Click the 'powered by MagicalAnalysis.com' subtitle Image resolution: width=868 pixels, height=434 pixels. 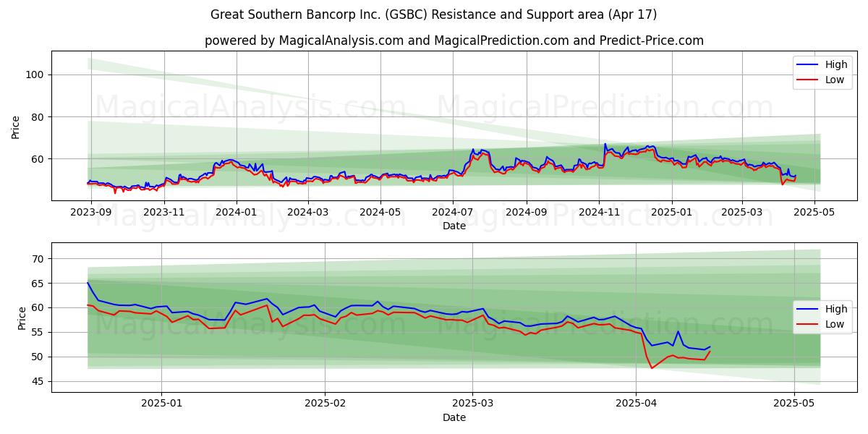(454, 41)
